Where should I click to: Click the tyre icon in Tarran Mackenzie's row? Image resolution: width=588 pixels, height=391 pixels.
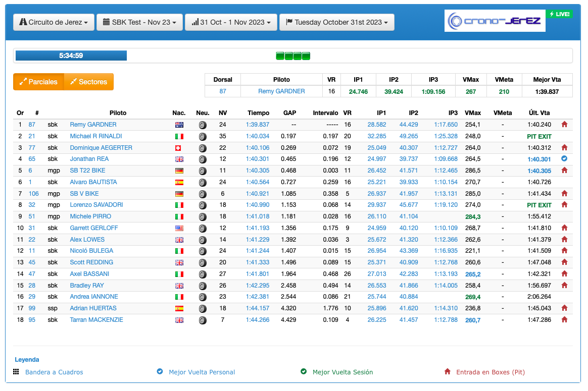pyautogui.click(x=203, y=320)
